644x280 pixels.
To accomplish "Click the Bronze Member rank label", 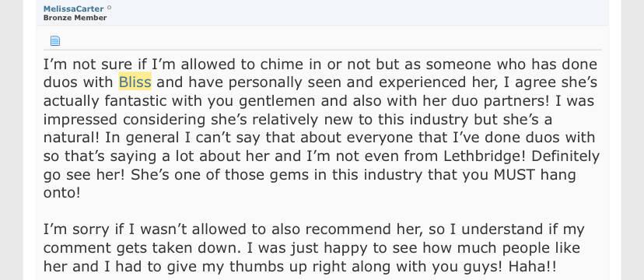I will 75,18.
